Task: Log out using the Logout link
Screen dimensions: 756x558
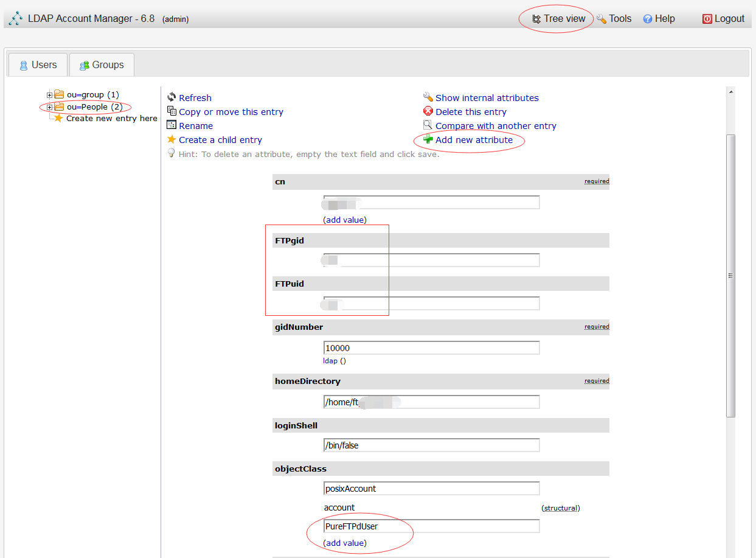Action: click(x=723, y=19)
